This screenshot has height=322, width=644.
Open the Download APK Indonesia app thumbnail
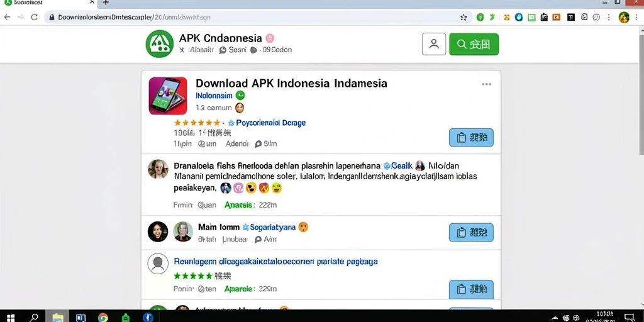[x=167, y=96]
